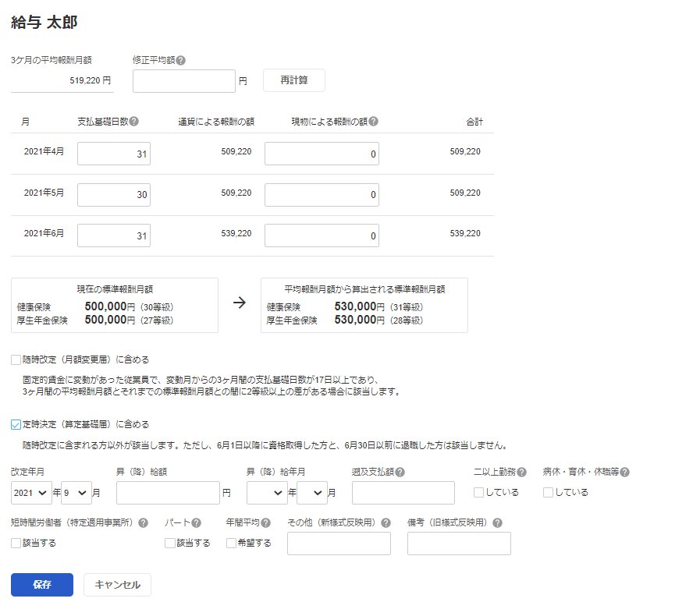
Task: Click 通貨による報酬の額 539,220 for 2021年6月
Action: pos(236,233)
